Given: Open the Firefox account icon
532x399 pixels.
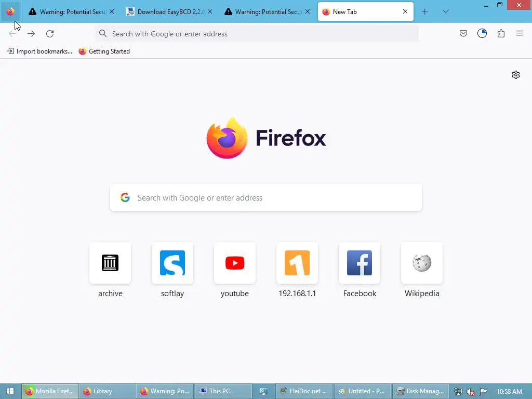Looking at the screenshot, I should [x=482, y=33].
